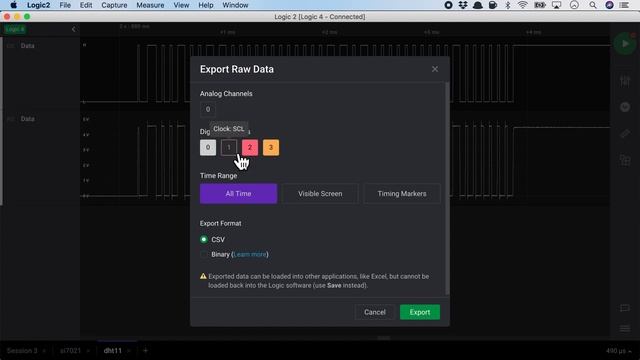Open the device settings sliders icon
640x360 pixels.
click(x=624, y=81)
